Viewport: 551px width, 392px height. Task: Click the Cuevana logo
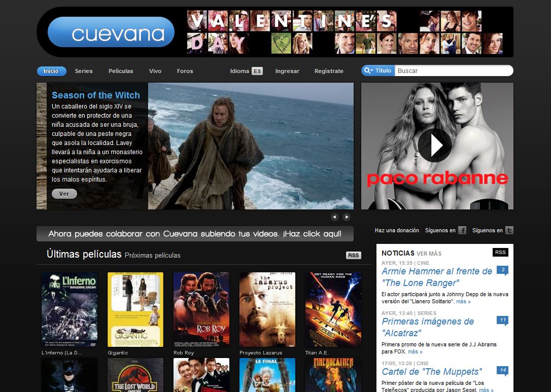tap(111, 32)
